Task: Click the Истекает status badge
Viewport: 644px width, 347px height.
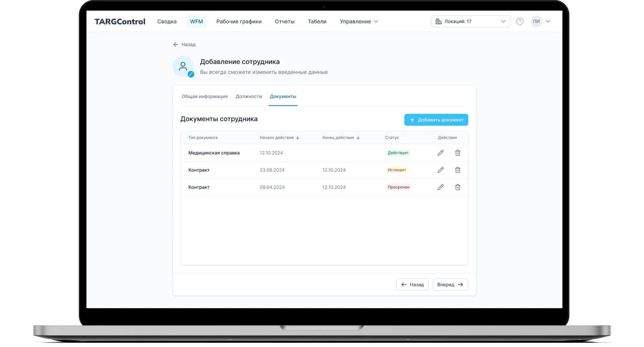Action: click(x=397, y=170)
